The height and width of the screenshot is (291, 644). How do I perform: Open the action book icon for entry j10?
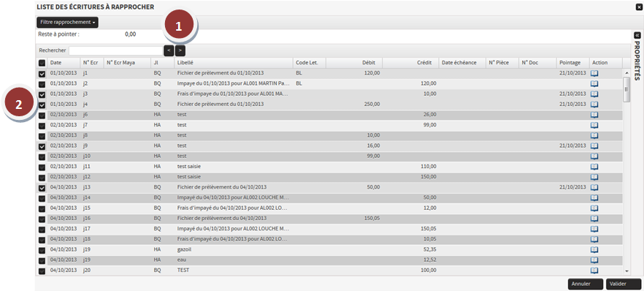pyautogui.click(x=594, y=156)
